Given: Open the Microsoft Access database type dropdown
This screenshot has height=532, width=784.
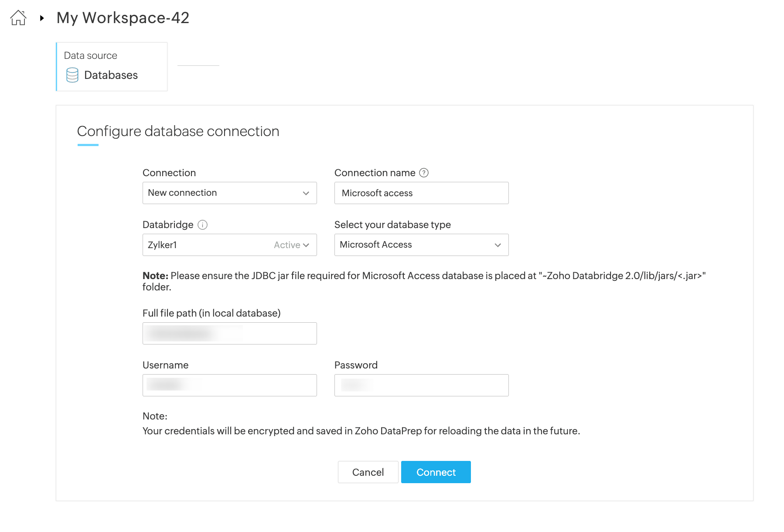Looking at the screenshot, I should (421, 245).
